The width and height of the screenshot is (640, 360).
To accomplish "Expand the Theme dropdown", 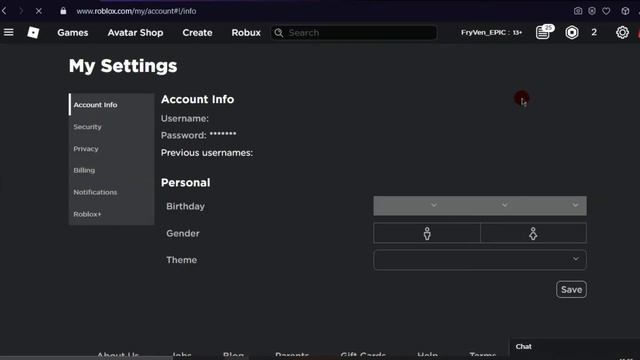I will point(480,260).
